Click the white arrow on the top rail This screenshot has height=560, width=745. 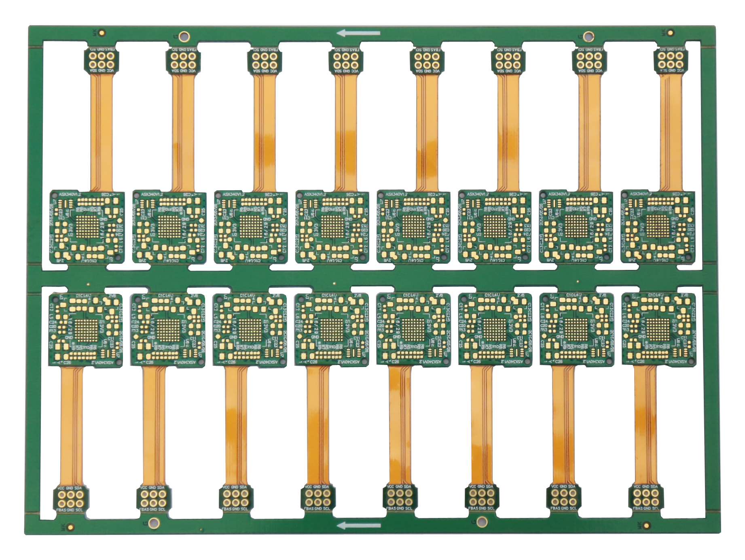(x=359, y=33)
